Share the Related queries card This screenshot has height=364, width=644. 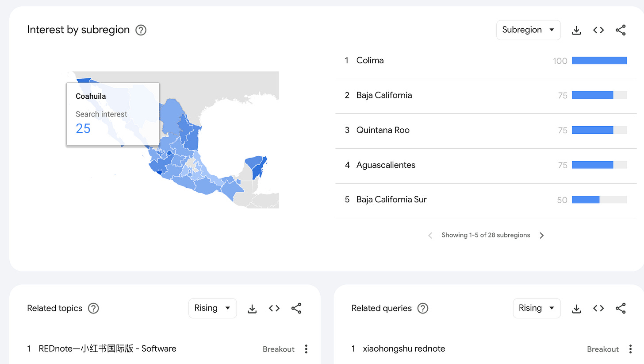click(x=621, y=308)
